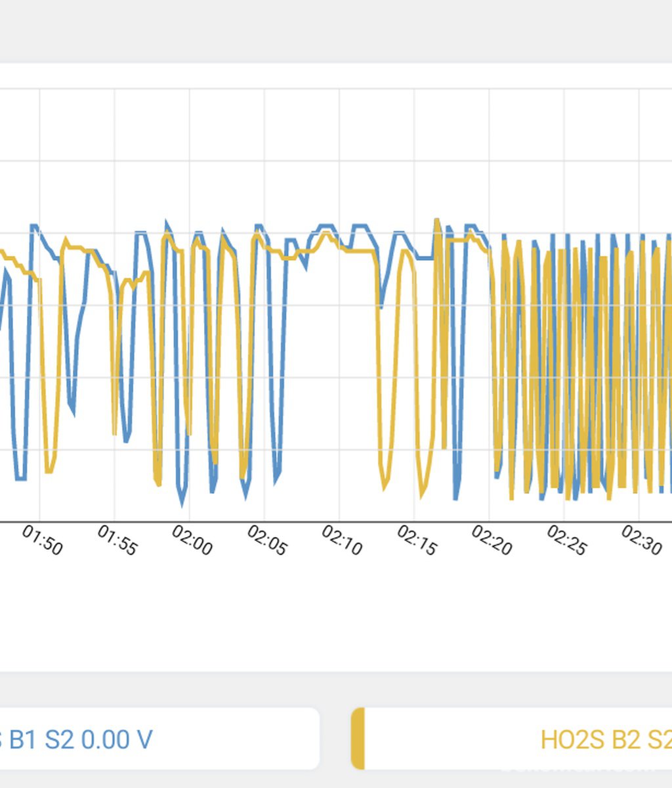The width and height of the screenshot is (672, 788).
Task: Select the yellow HO2S B2 S2 sensor card
Action: pyautogui.click(x=511, y=738)
